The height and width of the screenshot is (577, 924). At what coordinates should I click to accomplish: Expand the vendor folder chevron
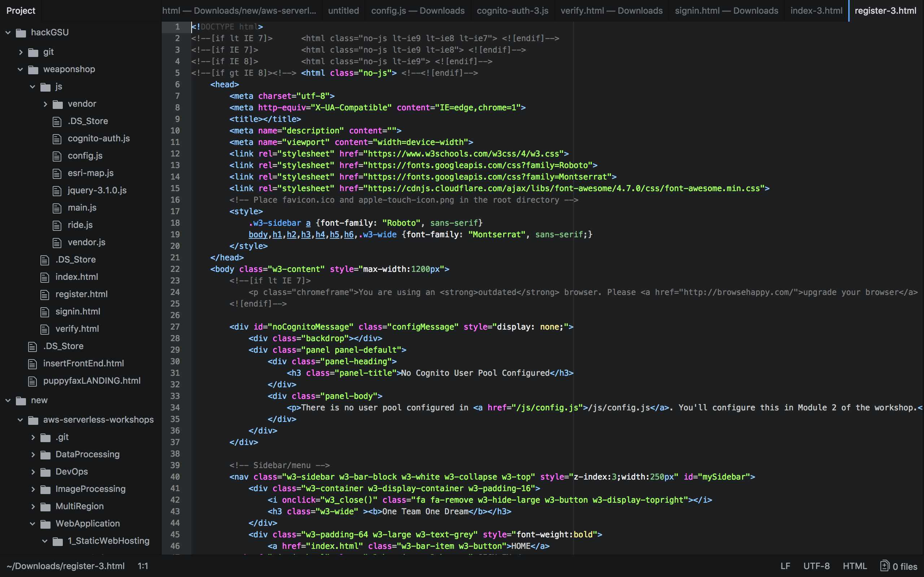tap(45, 104)
